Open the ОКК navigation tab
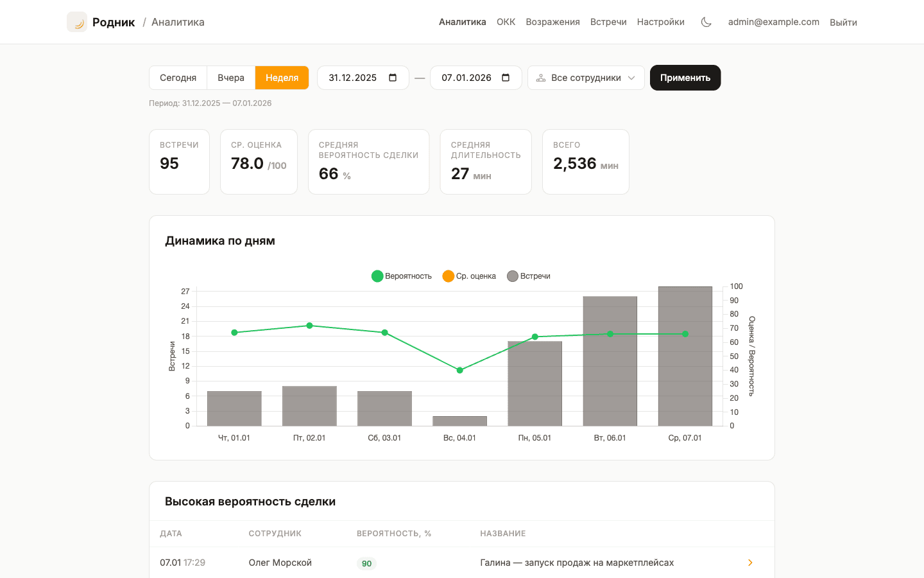This screenshot has width=924, height=578. [506, 22]
